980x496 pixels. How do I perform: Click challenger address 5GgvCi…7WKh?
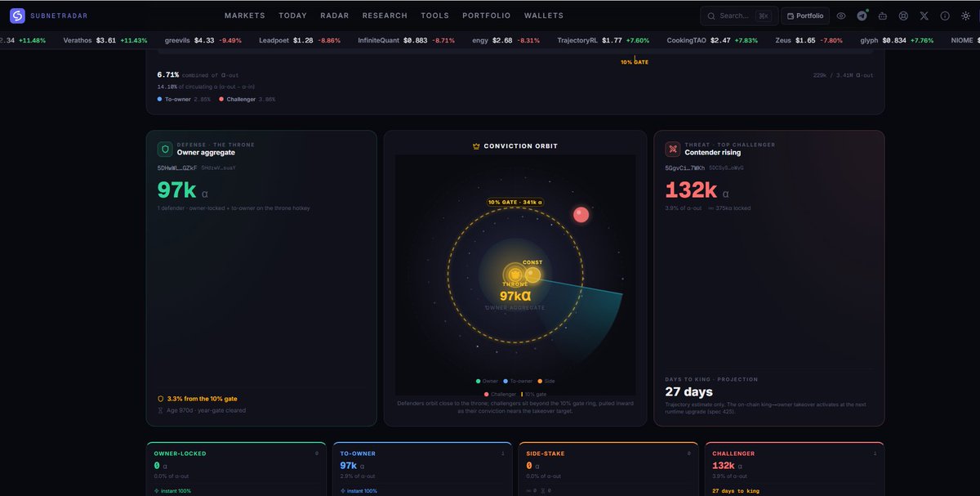click(686, 168)
